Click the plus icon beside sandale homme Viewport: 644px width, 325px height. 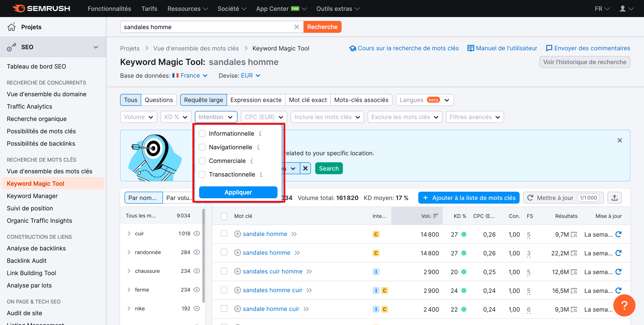pos(237,234)
